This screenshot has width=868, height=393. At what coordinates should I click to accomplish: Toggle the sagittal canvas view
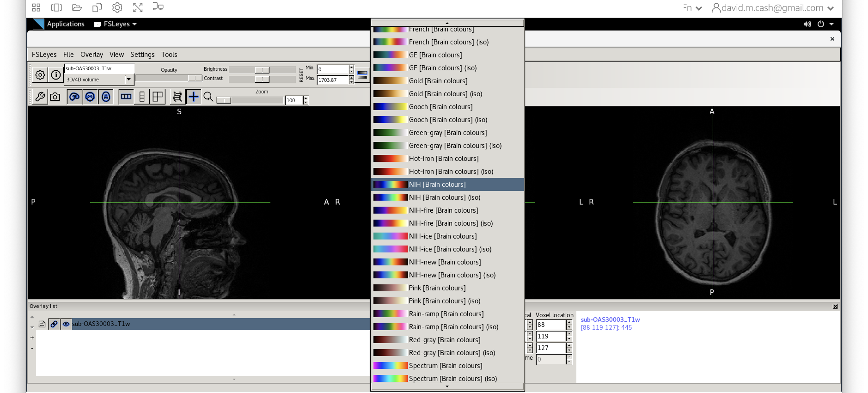pyautogui.click(x=74, y=97)
